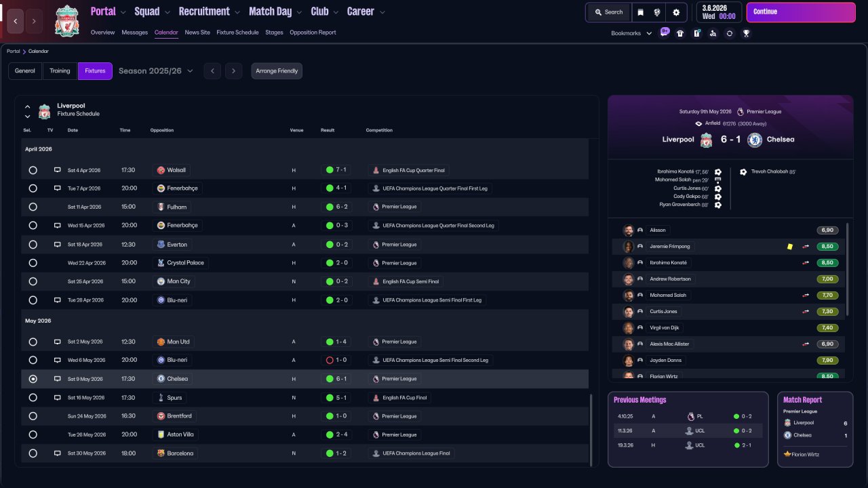868x488 pixels.
Task: Open the Overview subtab
Action: pyautogui.click(x=102, y=33)
